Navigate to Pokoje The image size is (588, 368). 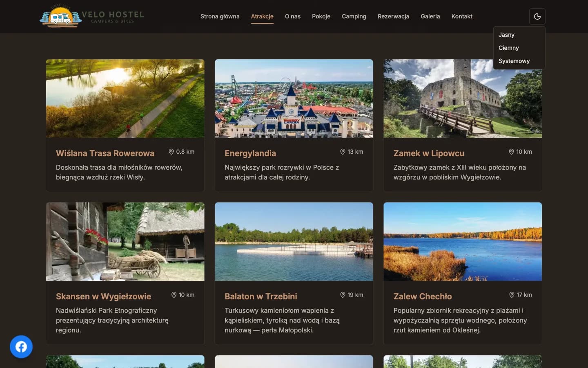tap(321, 16)
